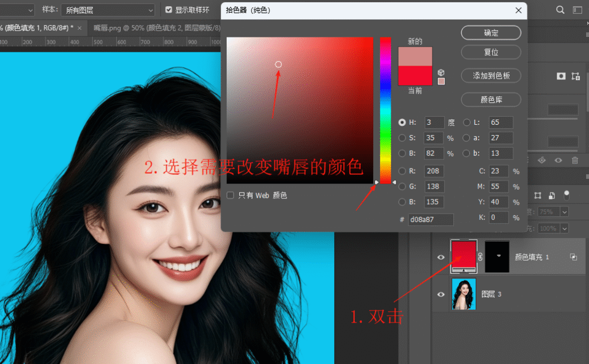589x364 pixels.
Task: Hide the 颜色填充 1 layer
Action: 441,257
